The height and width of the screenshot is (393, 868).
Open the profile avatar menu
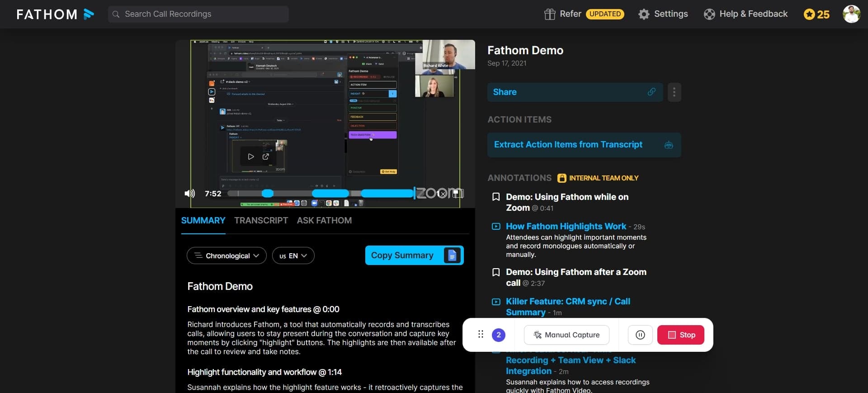851,14
